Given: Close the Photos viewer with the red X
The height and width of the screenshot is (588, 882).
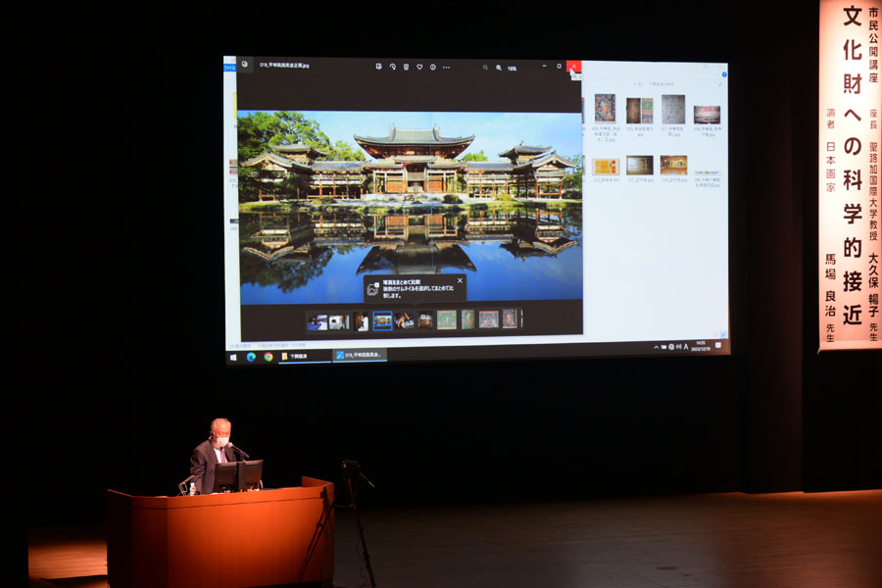Looking at the screenshot, I should click(x=573, y=67).
